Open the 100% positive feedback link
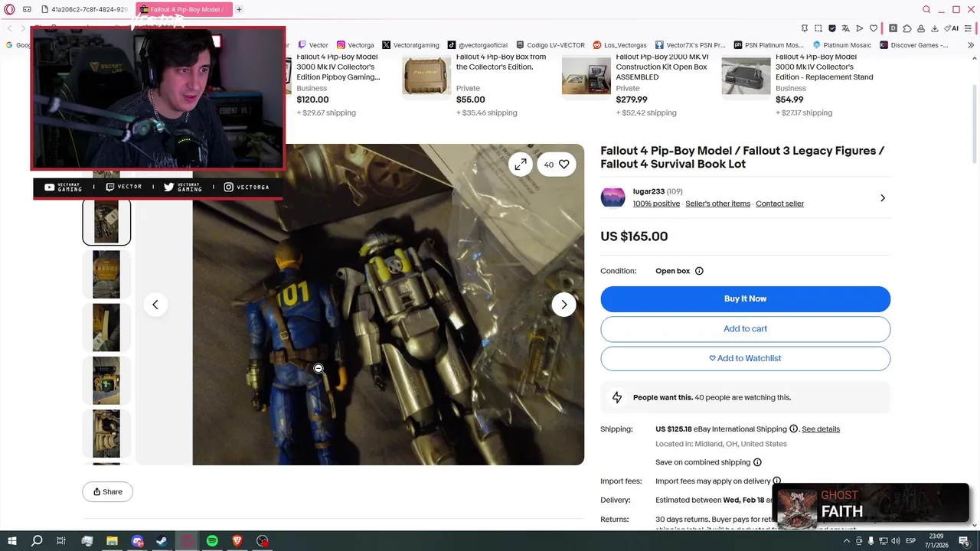Image resolution: width=980 pixels, height=551 pixels. click(x=656, y=204)
